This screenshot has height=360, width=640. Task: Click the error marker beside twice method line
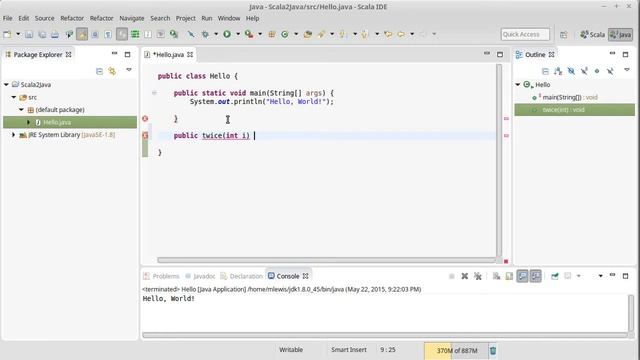coord(145,136)
